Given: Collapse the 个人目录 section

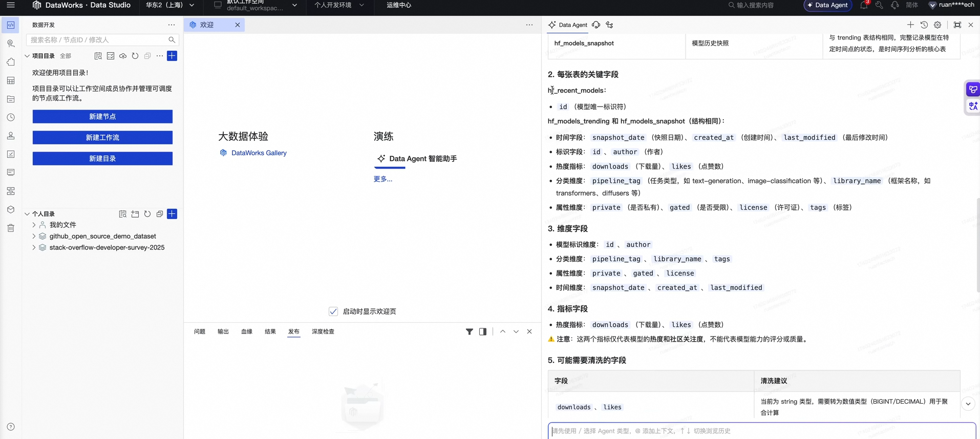Looking at the screenshot, I should pos(27,214).
